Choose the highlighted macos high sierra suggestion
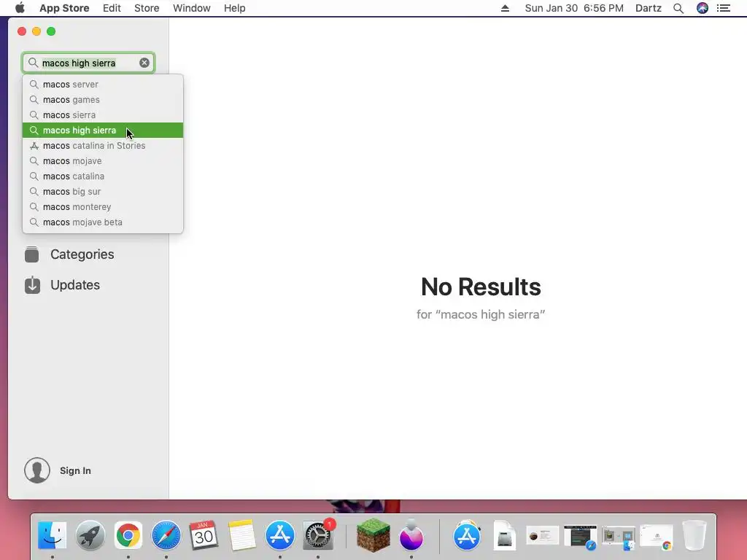This screenshot has width=747, height=560. tap(103, 130)
